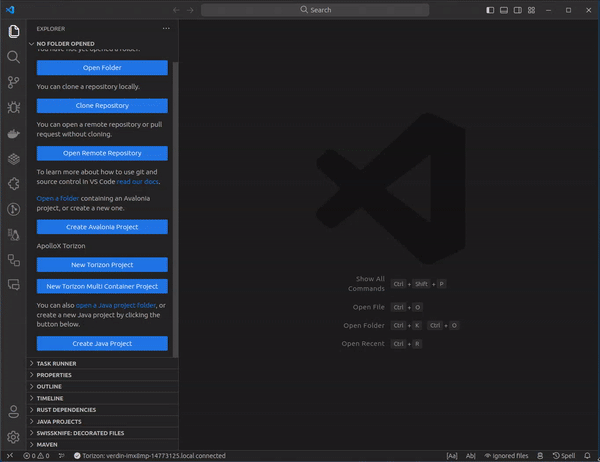Click the VS Code logo in title bar
This screenshot has width=600, height=462.
[10, 10]
